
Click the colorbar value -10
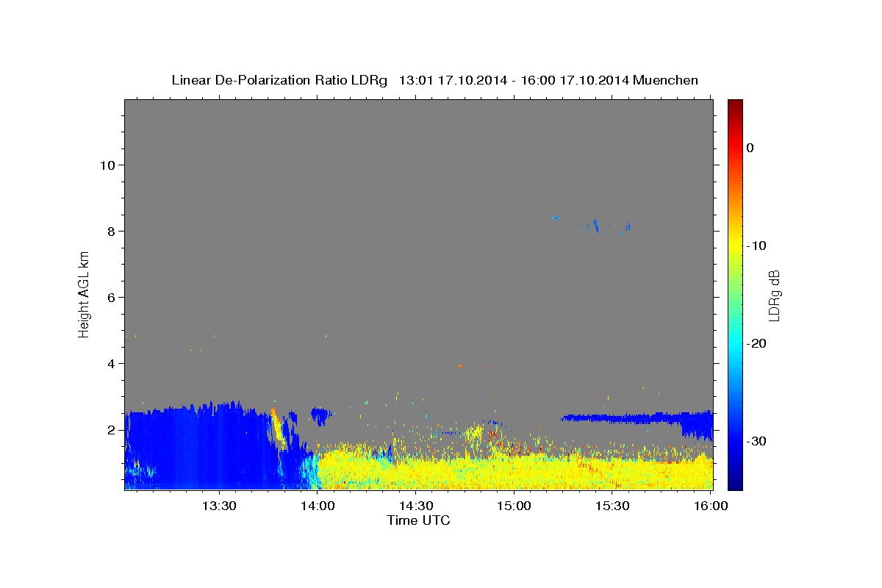(x=756, y=245)
